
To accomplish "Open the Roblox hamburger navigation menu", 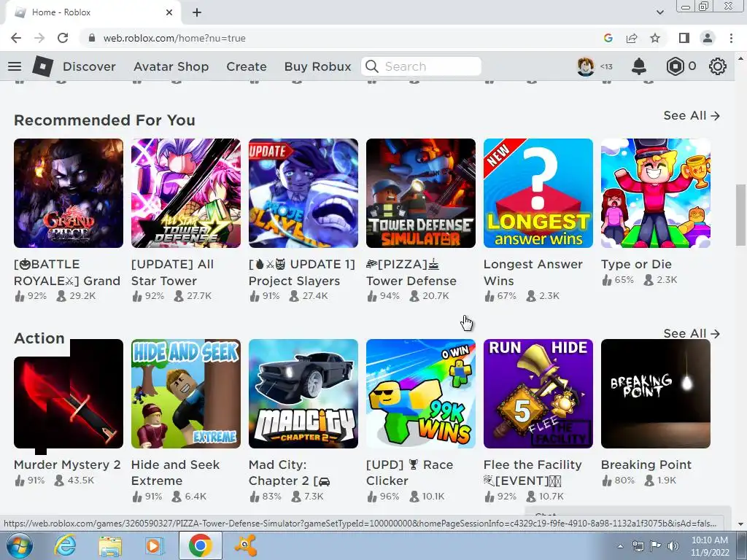I will (x=15, y=66).
